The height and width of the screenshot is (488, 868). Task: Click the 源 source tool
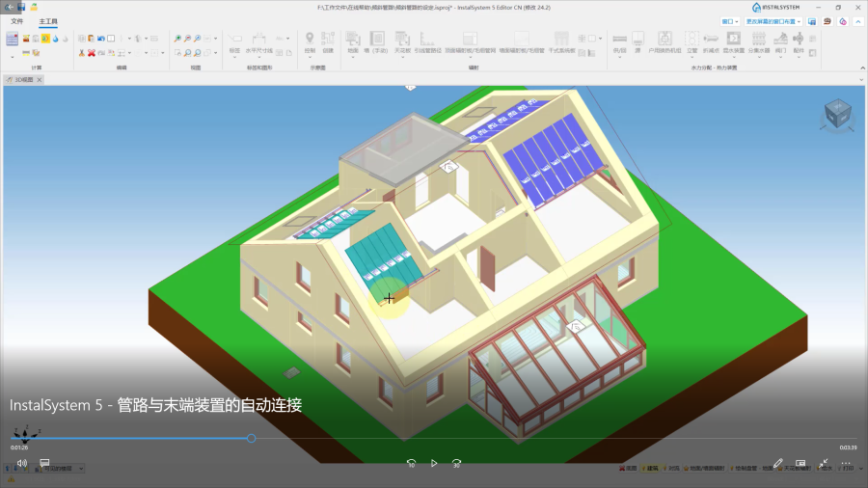click(x=637, y=42)
